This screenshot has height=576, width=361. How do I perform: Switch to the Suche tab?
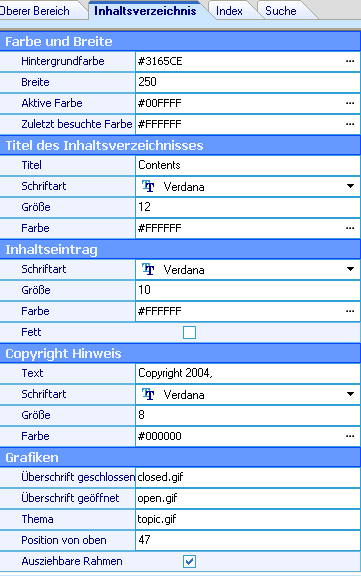coord(281,11)
